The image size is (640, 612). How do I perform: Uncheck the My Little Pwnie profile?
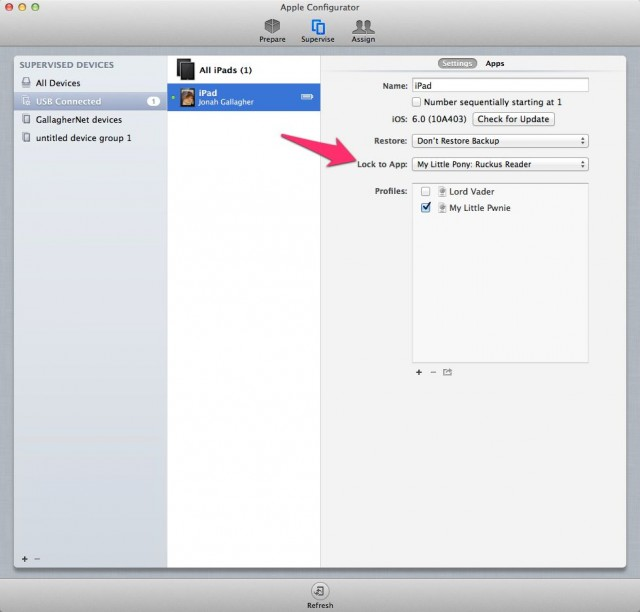[425, 208]
